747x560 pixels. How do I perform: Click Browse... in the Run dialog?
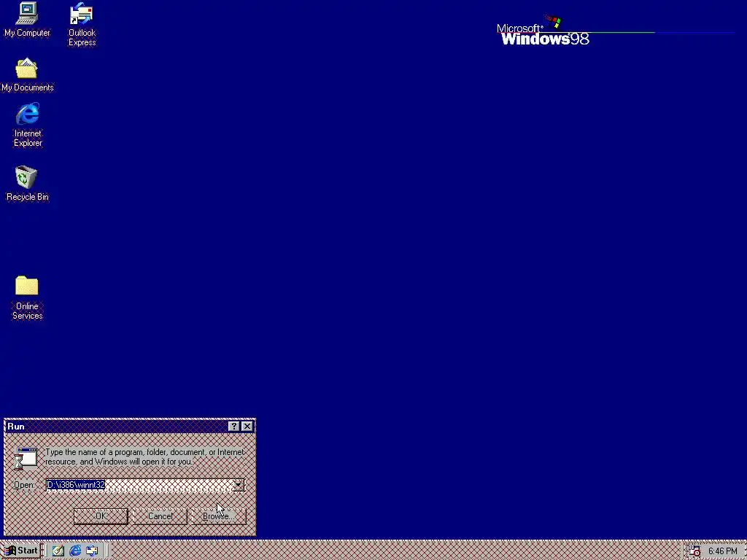(218, 516)
